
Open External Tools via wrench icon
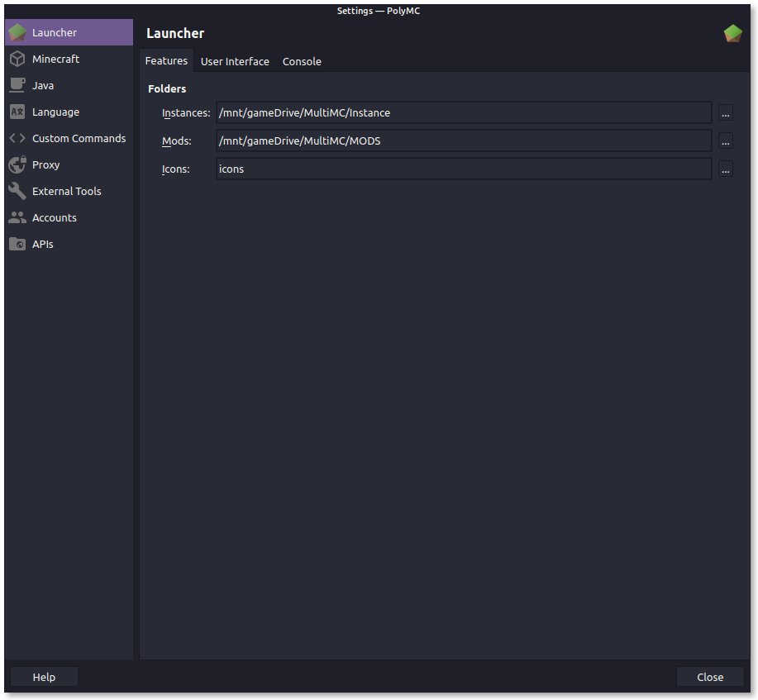coord(17,191)
